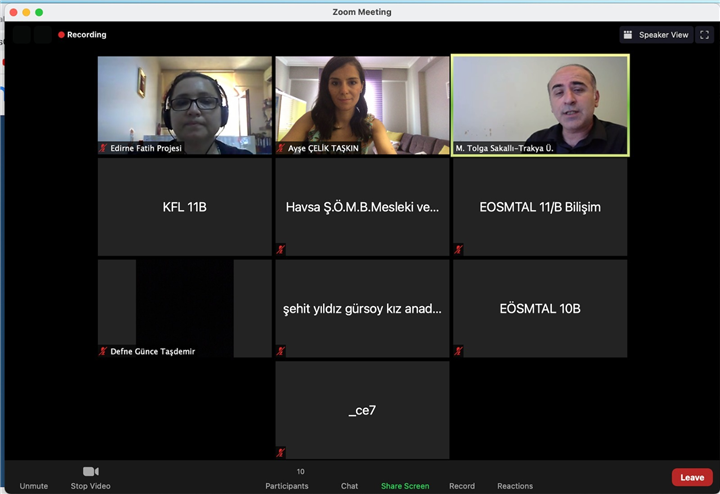Click the Speaker View grid icon

pos(628,35)
